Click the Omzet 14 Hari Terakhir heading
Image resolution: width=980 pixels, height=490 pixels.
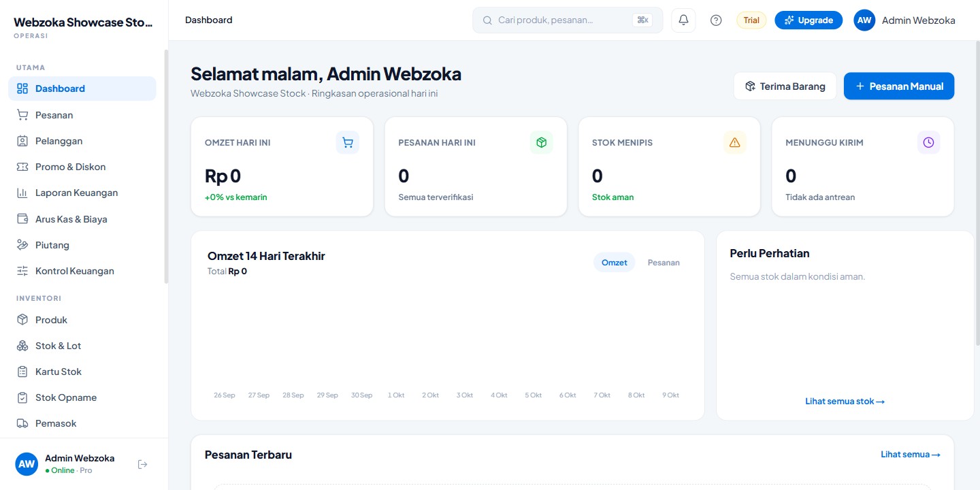point(266,256)
